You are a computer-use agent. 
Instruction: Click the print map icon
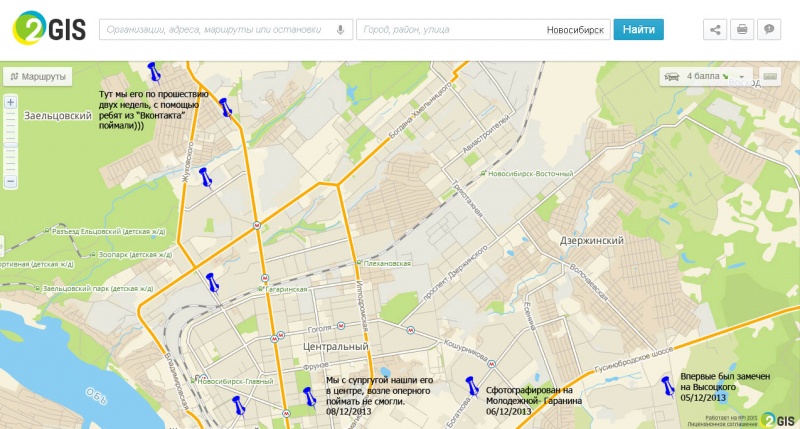[742, 30]
